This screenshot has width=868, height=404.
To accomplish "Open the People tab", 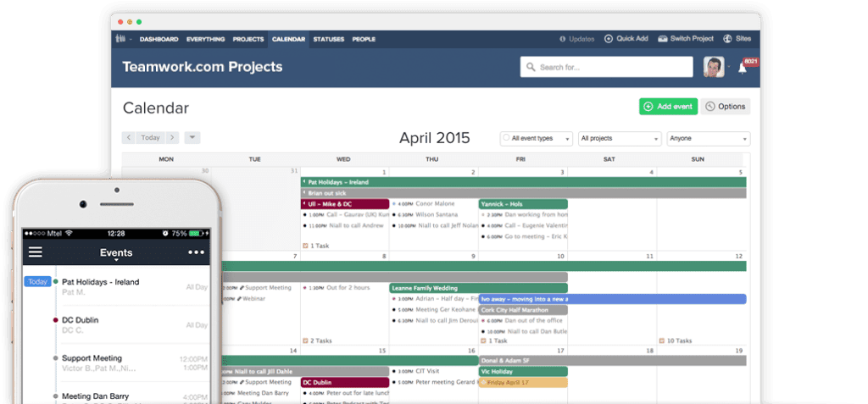I will (364, 39).
